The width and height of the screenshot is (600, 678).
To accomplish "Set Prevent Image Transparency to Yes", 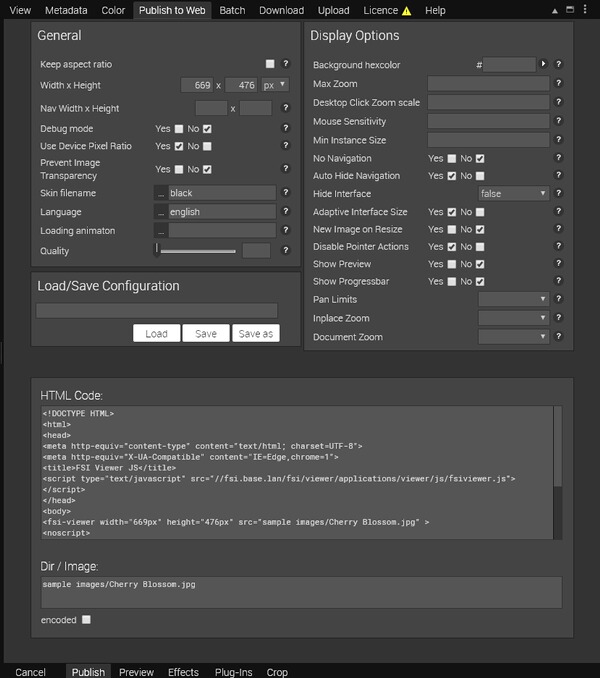I will [179, 170].
